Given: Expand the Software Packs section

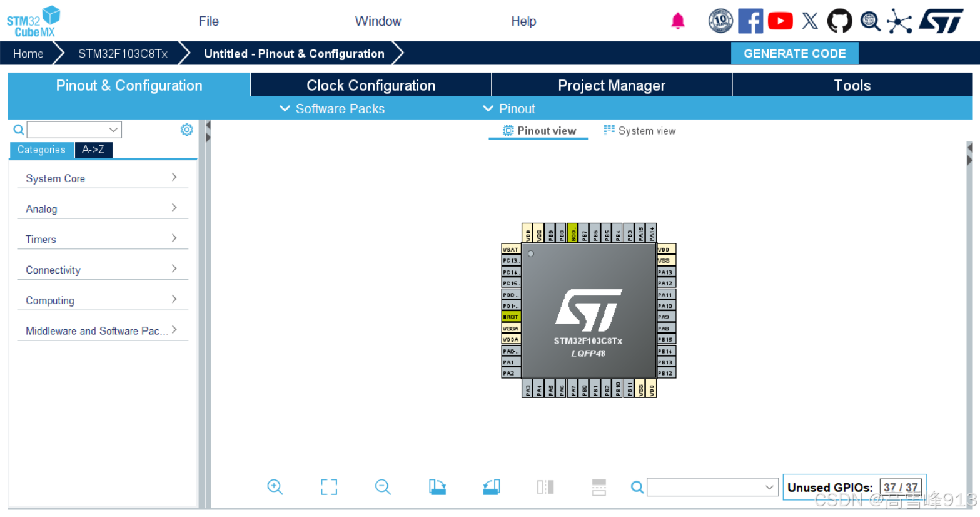Looking at the screenshot, I should click(x=332, y=108).
